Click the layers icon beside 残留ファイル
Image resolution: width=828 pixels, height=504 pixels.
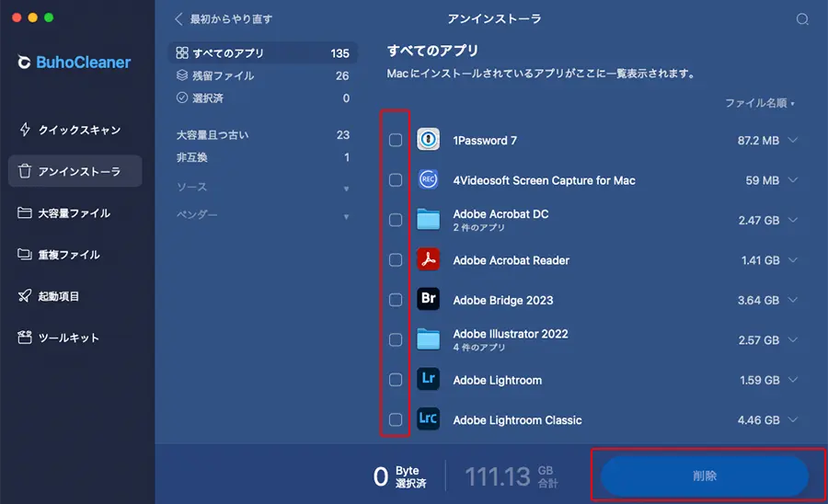point(181,74)
